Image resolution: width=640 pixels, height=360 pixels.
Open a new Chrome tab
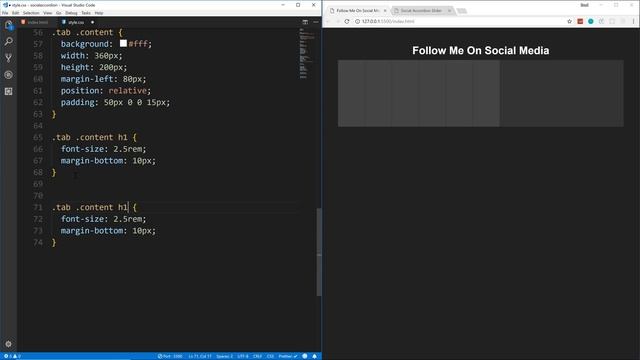462,11
